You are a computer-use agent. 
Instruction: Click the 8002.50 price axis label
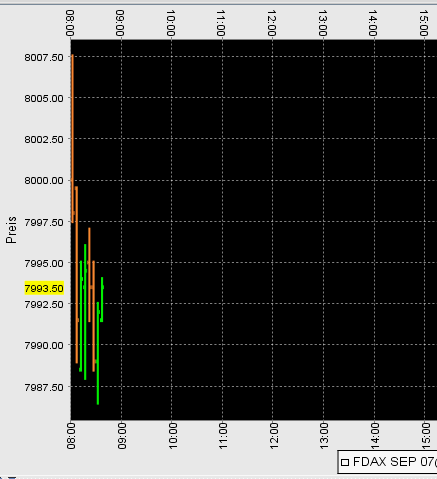click(44, 139)
